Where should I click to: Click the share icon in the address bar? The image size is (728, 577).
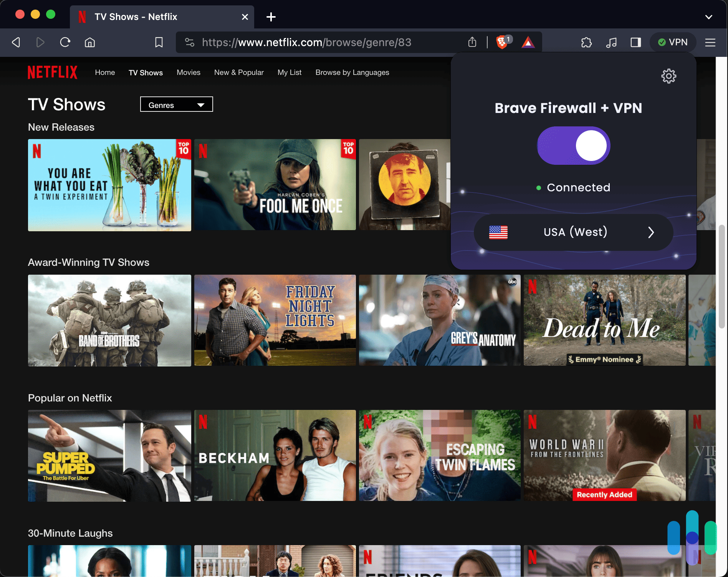tap(472, 42)
